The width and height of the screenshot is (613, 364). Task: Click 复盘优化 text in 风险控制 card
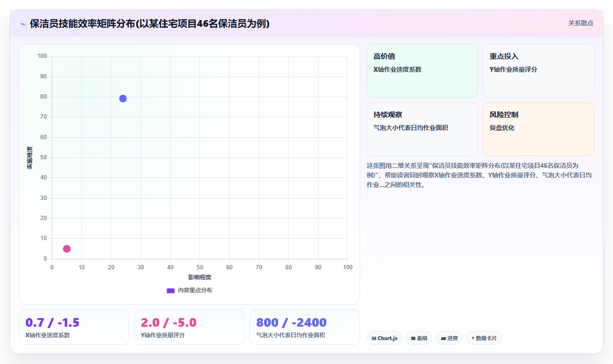[502, 128]
